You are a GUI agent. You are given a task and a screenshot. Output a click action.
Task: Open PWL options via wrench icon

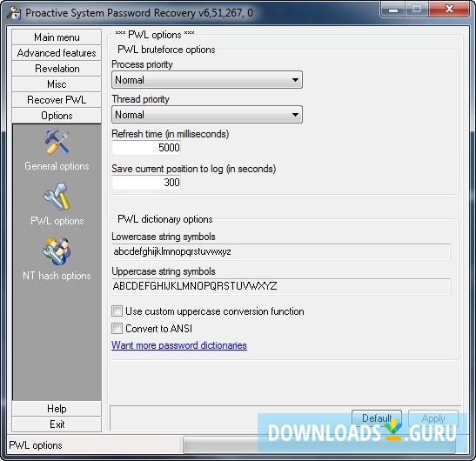point(57,197)
